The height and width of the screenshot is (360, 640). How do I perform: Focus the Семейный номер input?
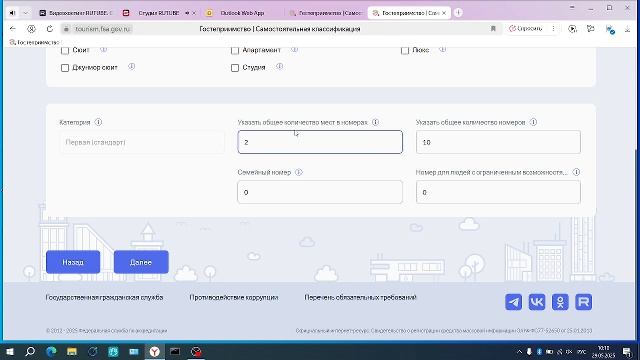coord(320,192)
